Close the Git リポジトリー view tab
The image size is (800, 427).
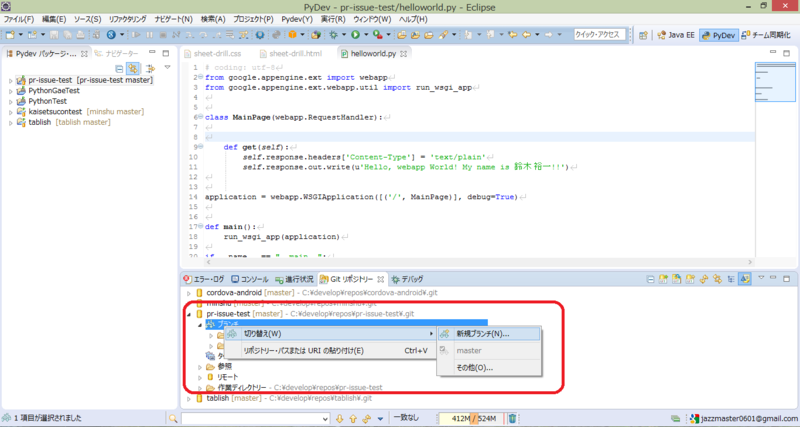point(381,280)
